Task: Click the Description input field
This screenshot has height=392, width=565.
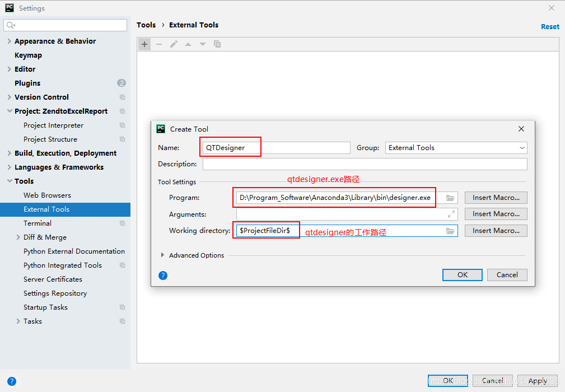Action: 365,164
